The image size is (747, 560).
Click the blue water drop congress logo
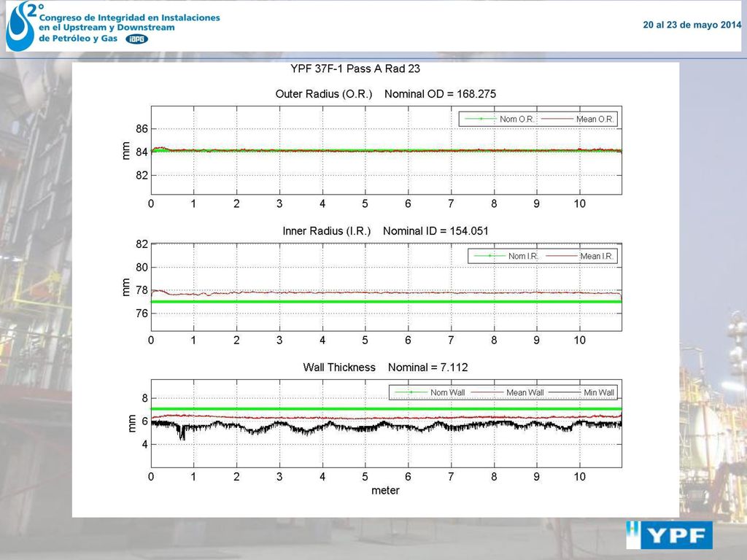point(20,26)
